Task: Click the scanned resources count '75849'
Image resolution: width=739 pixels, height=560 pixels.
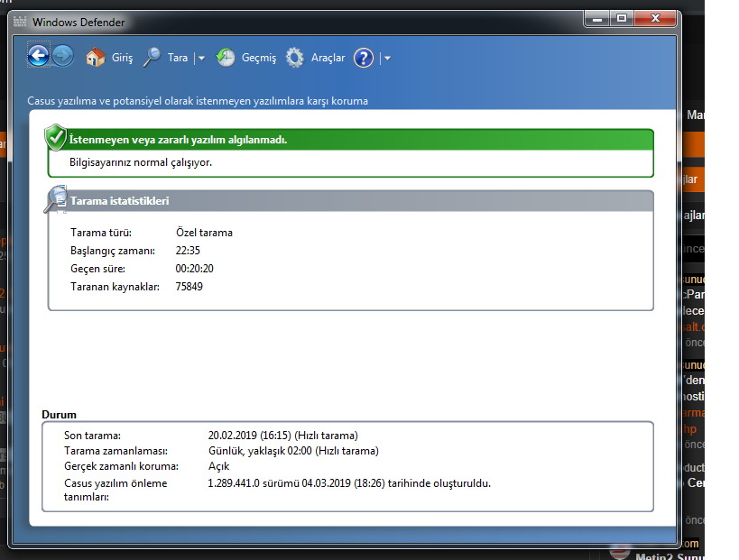Action: point(189,287)
